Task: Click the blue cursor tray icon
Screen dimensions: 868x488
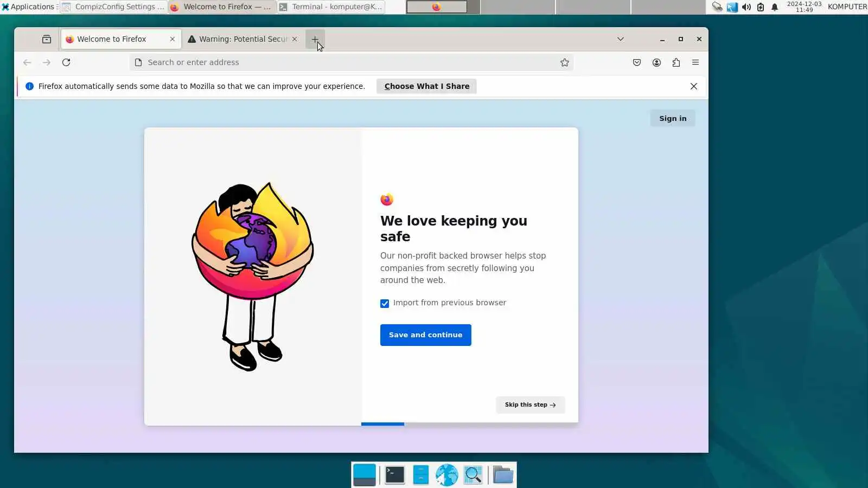Action: coord(732,7)
